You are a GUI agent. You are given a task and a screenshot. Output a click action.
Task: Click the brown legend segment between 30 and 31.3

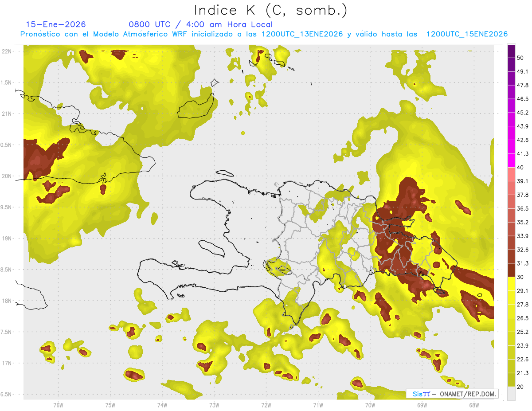click(x=511, y=270)
